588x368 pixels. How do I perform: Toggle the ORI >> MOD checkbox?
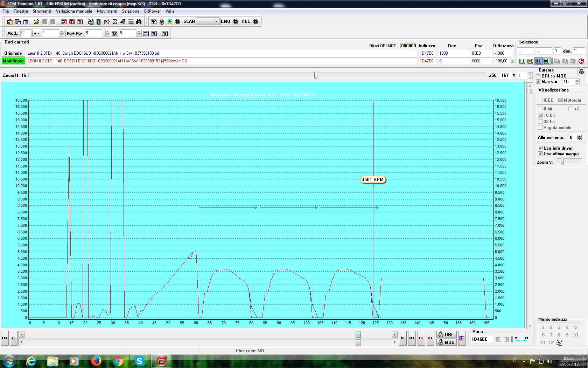(538, 76)
